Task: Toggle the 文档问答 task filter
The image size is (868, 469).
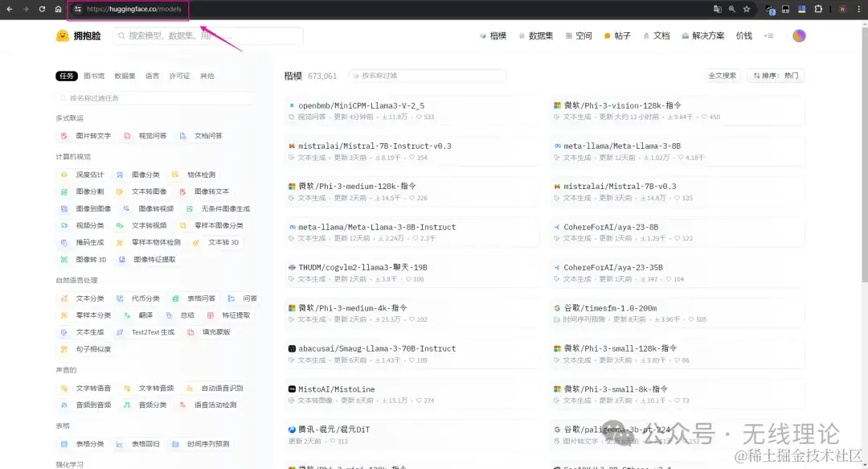Action: pos(200,136)
